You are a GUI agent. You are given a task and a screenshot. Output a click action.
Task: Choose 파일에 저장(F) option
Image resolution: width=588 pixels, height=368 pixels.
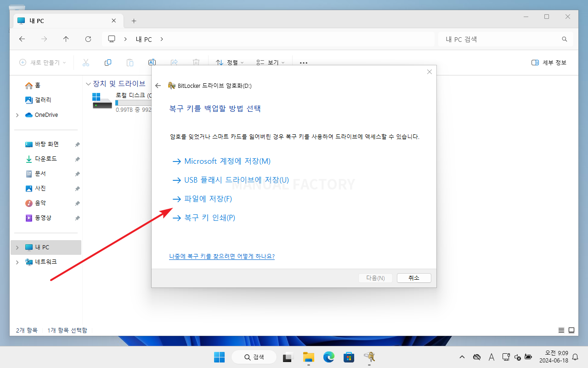(x=202, y=199)
